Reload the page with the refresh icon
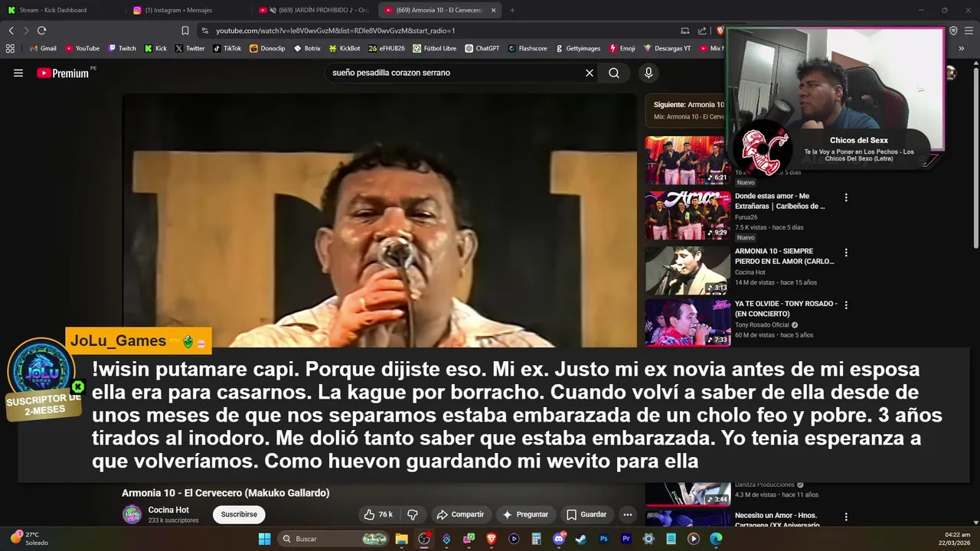This screenshot has width=980, height=551. pyautogui.click(x=41, y=31)
